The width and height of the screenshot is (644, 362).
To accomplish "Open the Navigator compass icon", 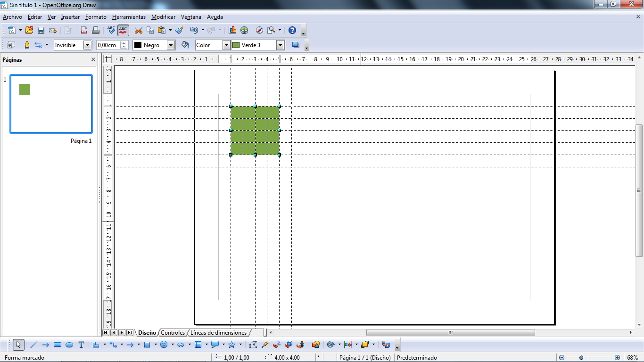I will coord(259,30).
